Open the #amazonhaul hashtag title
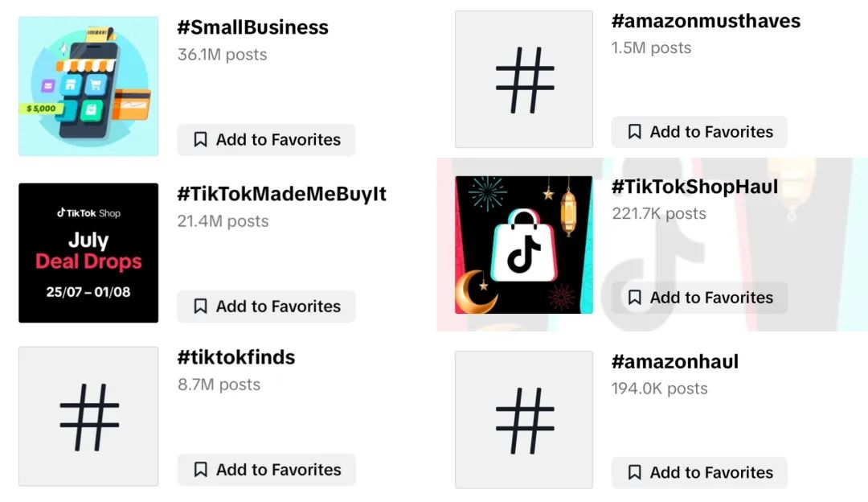Image resolution: width=868 pixels, height=502 pixels. pos(674,362)
